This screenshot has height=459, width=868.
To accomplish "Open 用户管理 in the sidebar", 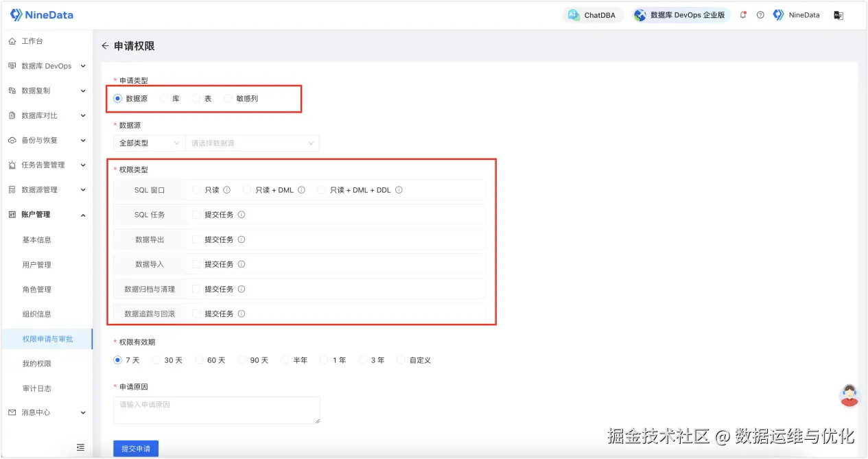I will 37,264.
